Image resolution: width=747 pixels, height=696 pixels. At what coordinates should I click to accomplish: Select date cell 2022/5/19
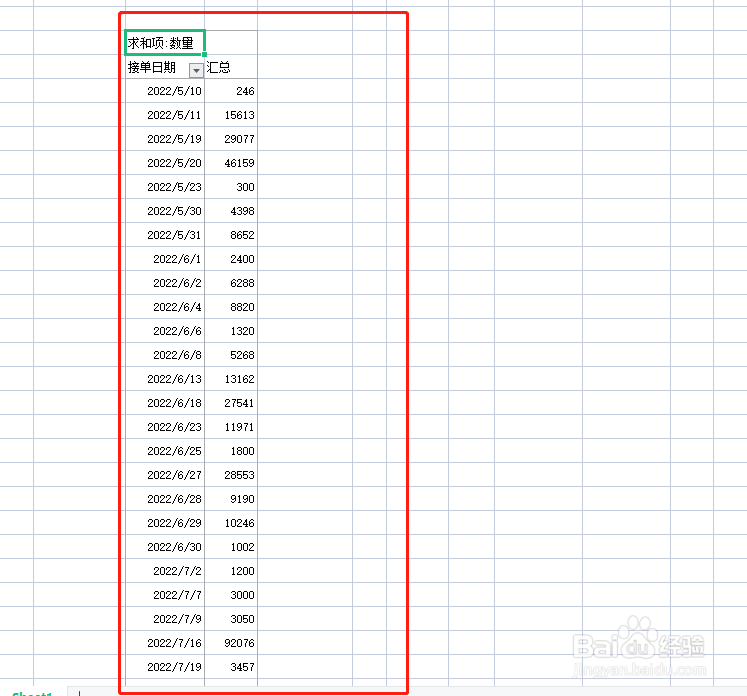165,139
